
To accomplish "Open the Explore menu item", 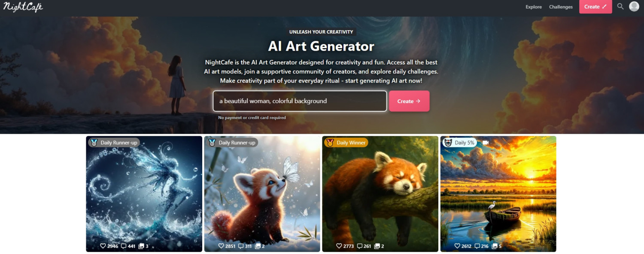I will (x=534, y=7).
